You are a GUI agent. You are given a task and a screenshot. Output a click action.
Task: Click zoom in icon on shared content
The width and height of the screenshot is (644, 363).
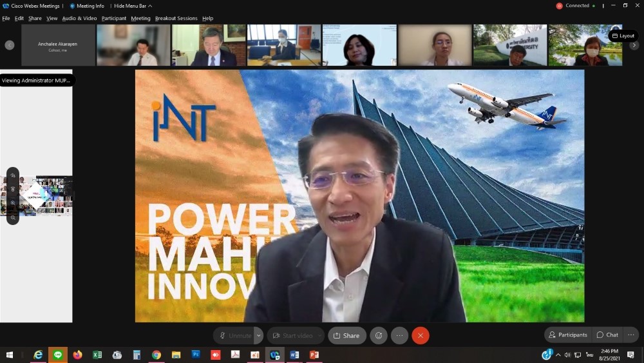tap(13, 203)
